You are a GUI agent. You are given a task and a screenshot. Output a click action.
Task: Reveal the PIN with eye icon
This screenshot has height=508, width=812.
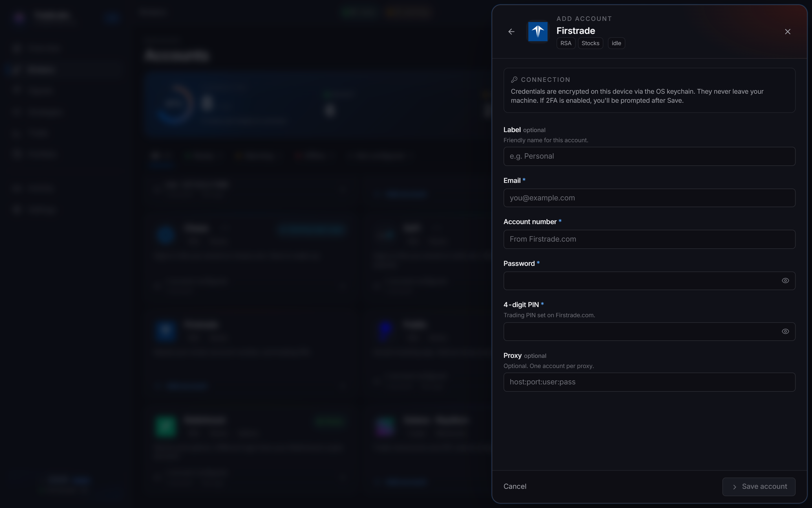click(x=785, y=332)
